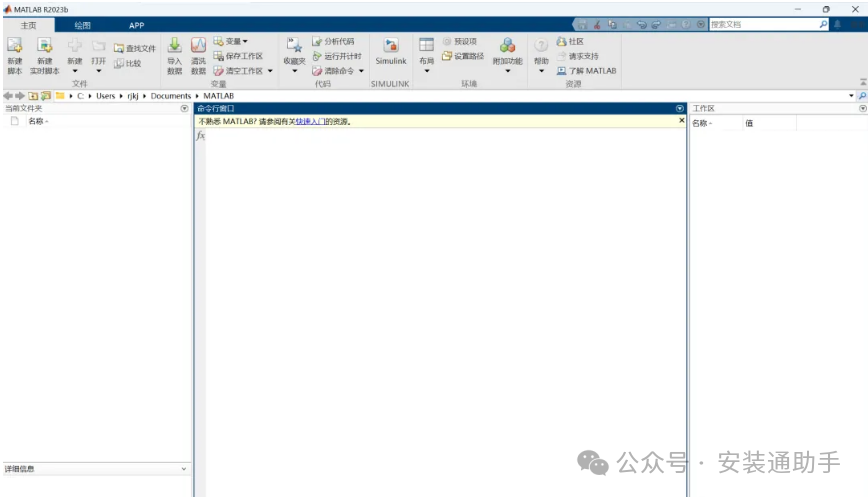Viewport: 868px width, 497px height.
Task: Open Preferences (预设项)
Action: 459,42
